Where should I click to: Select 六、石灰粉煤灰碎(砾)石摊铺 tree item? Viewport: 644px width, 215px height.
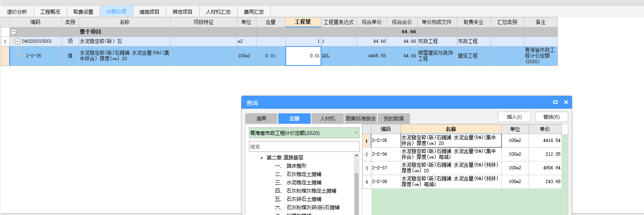307,208
